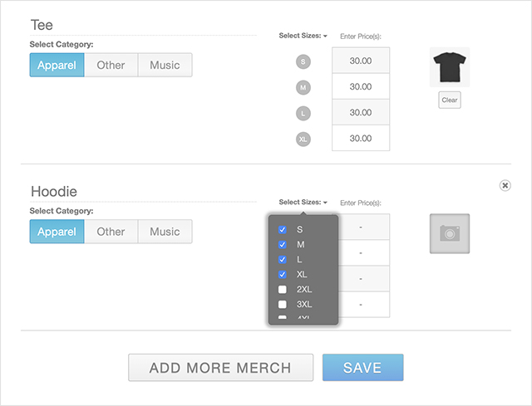Click the L size badge for Tee
The image size is (532, 406).
coord(303,113)
